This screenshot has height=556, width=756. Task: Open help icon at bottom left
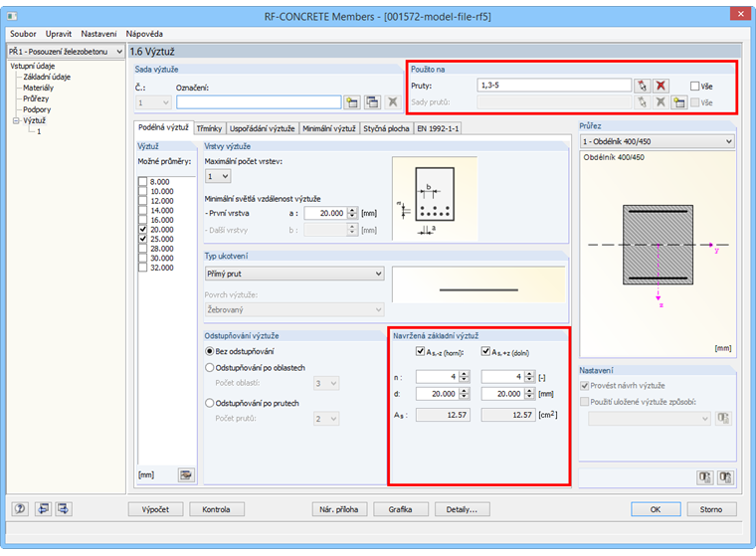[x=20, y=508]
